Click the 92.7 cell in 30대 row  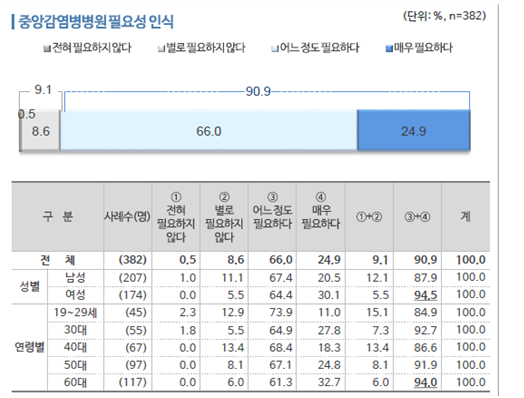(425, 330)
